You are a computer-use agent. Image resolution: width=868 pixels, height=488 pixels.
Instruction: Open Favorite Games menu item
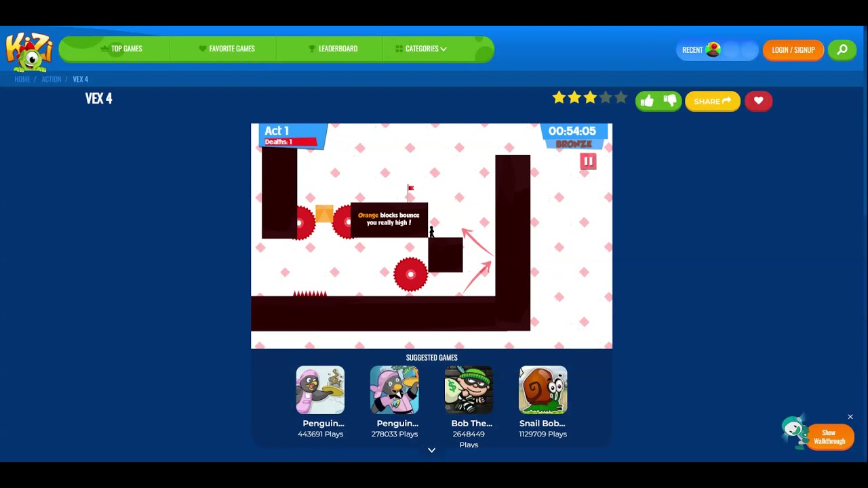pos(226,49)
